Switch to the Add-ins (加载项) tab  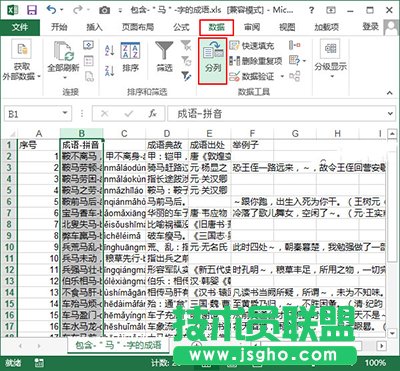[x=326, y=27]
